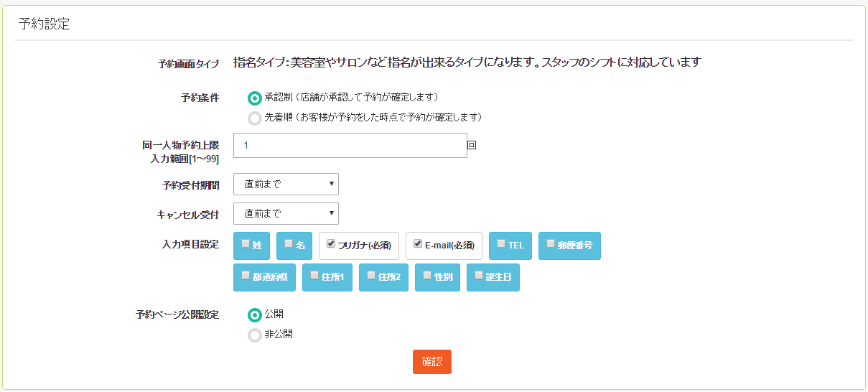Click the 入力範囲[1～99] label

click(x=185, y=159)
